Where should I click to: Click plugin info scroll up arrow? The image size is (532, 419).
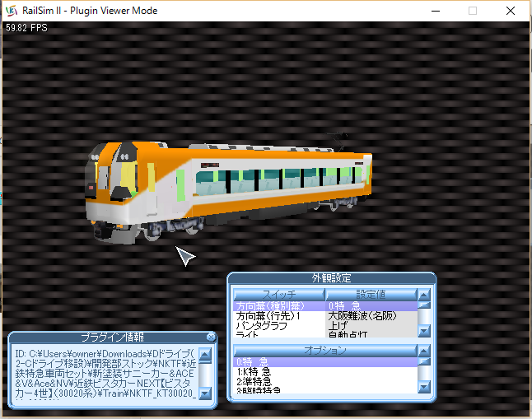(205, 354)
